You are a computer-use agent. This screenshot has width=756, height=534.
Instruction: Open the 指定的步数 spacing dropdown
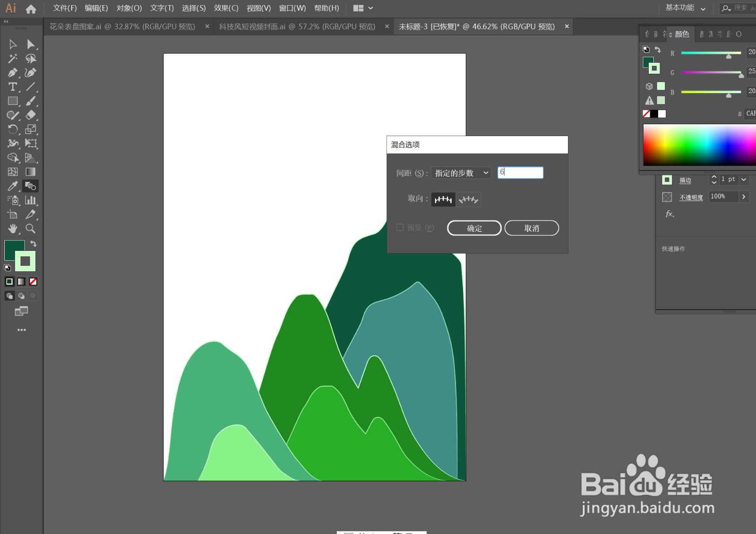pos(461,173)
